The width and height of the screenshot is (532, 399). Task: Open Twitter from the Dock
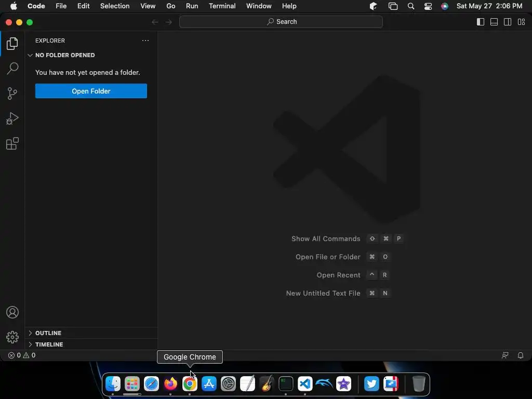(x=371, y=384)
